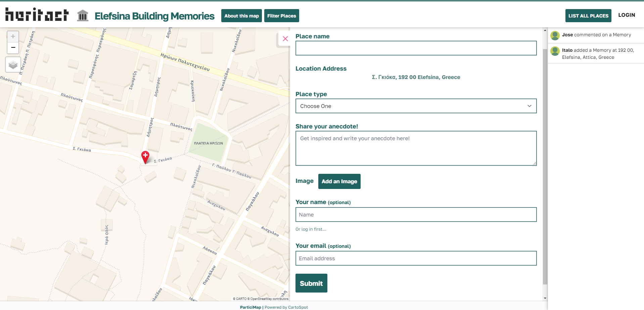Focus the anecdote text area
The image size is (644, 310).
click(416, 148)
